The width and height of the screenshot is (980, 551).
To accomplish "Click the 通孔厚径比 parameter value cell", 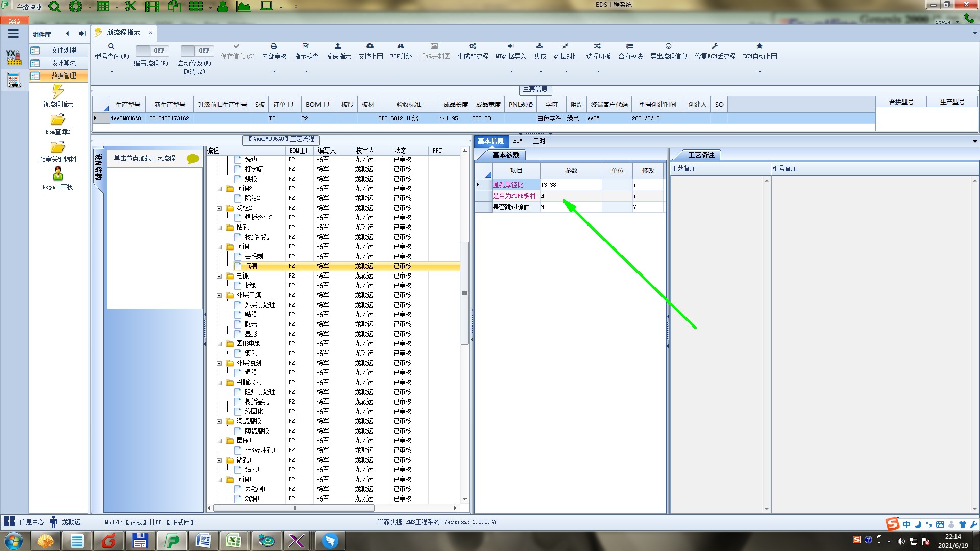I will pyautogui.click(x=570, y=185).
